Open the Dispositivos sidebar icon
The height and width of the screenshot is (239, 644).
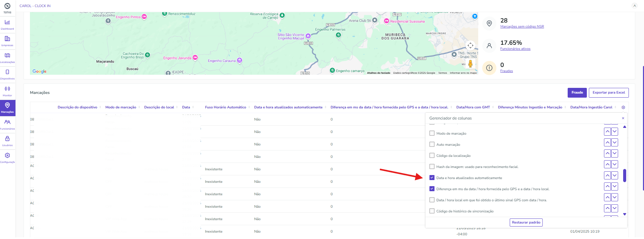tap(7, 74)
